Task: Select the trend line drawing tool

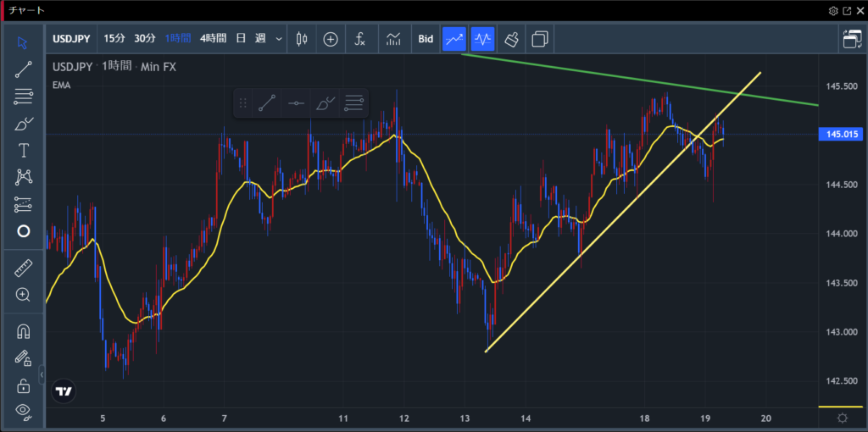Action: pos(23,69)
